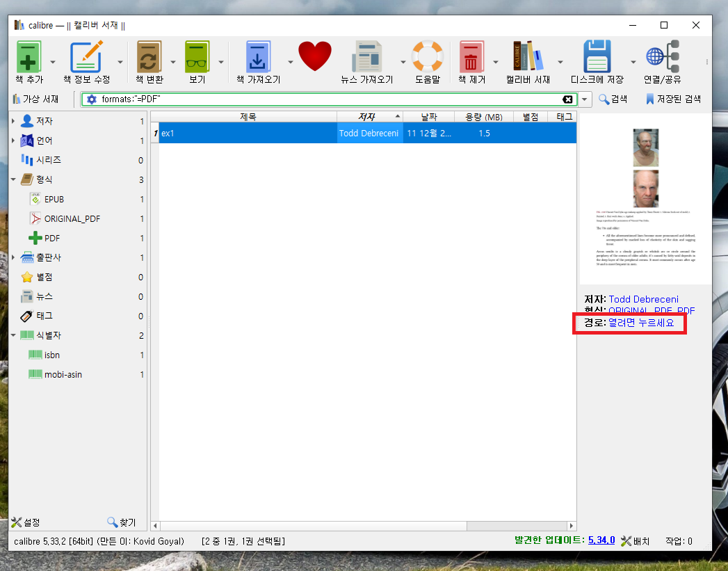
Task: Click the 책 가져오기 (Get books) icon
Action: pos(258,56)
